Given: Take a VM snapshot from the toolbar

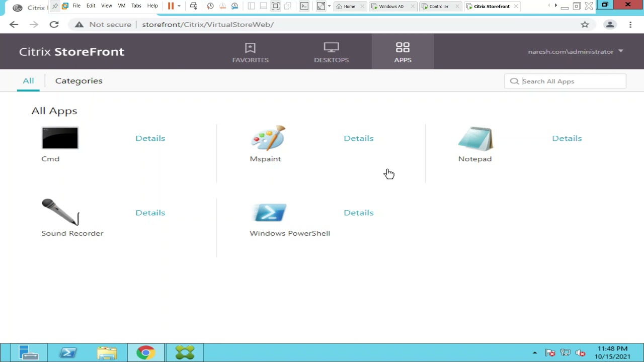Looking at the screenshot, I should (210, 6).
